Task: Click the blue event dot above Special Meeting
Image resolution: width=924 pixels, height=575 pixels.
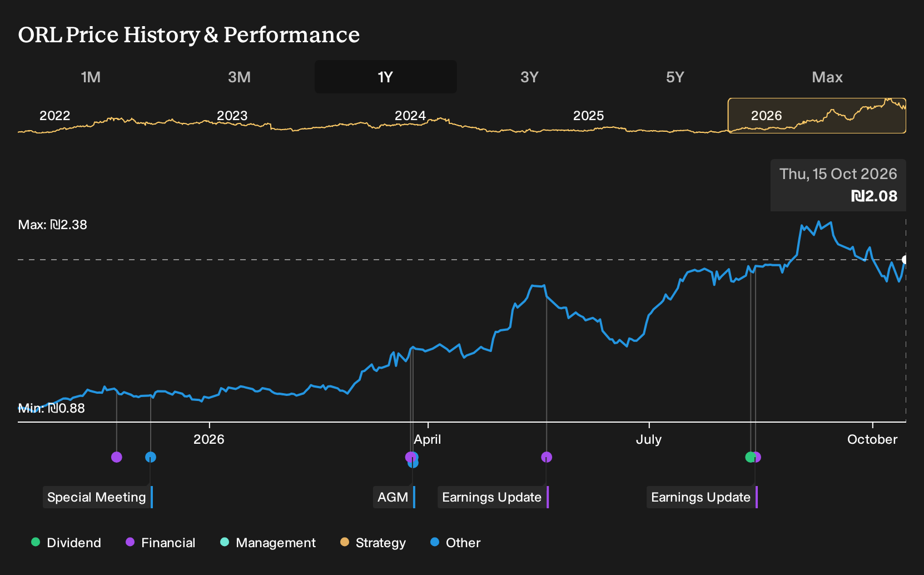Action: coord(151,457)
